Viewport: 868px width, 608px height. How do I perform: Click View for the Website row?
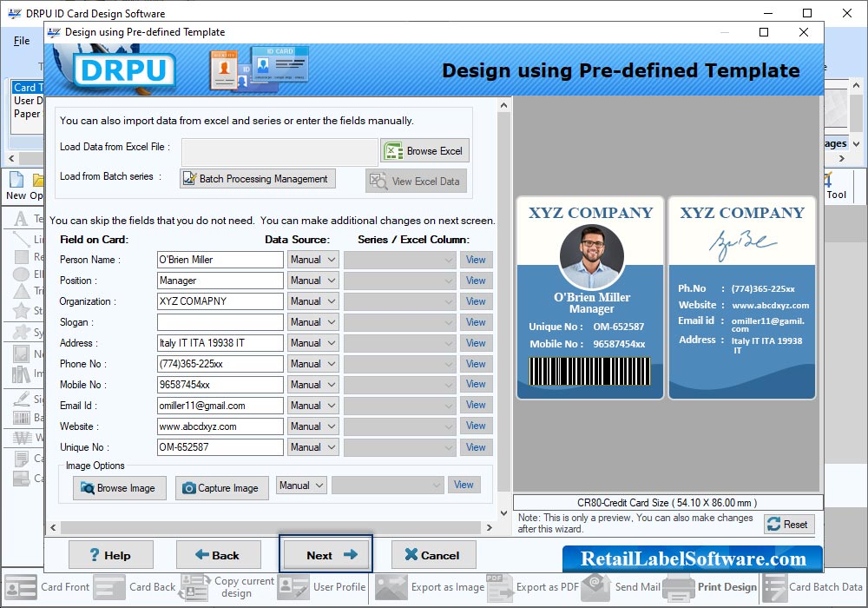coord(476,426)
